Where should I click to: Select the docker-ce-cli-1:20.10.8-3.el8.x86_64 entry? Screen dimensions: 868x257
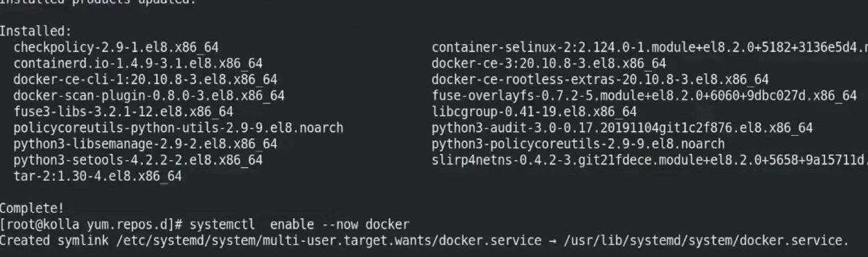pos(146,79)
